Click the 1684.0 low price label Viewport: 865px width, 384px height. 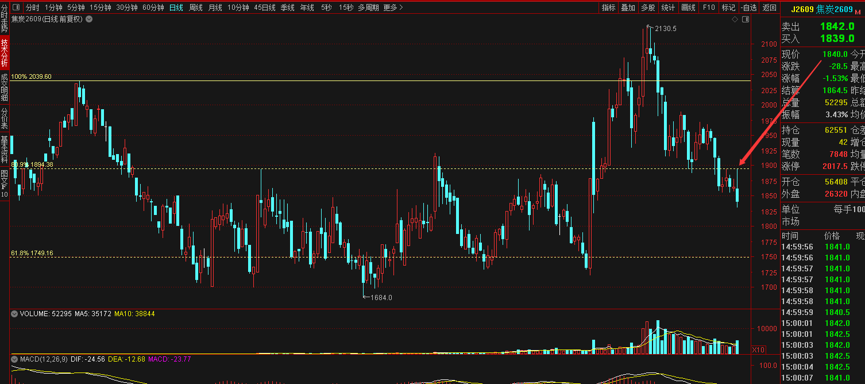381,297
